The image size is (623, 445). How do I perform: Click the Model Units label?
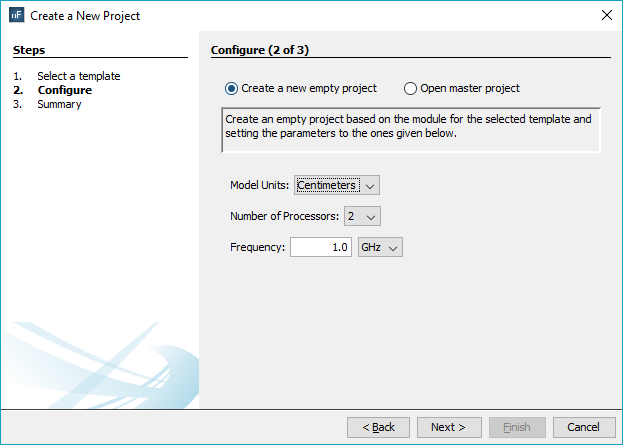[259, 185]
